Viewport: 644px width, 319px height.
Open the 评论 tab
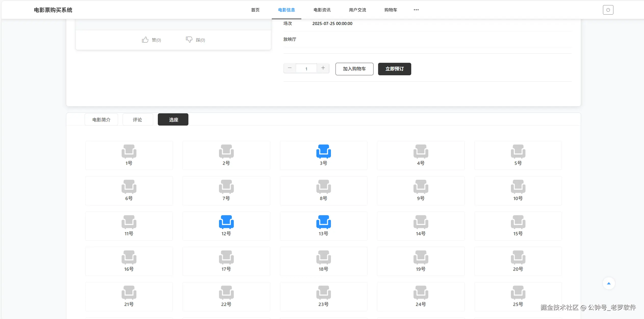pyautogui.click(x=137, y=120)
